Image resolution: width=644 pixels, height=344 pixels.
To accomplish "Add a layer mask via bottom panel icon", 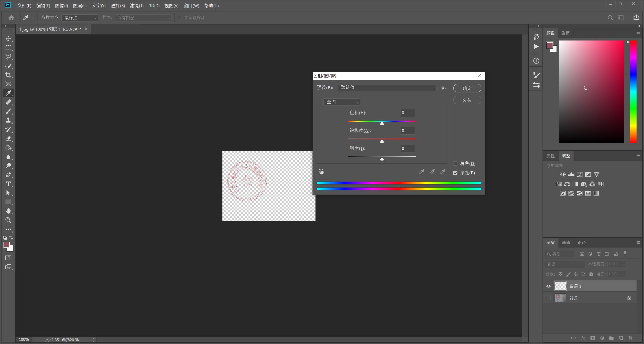I will (593, 338).
